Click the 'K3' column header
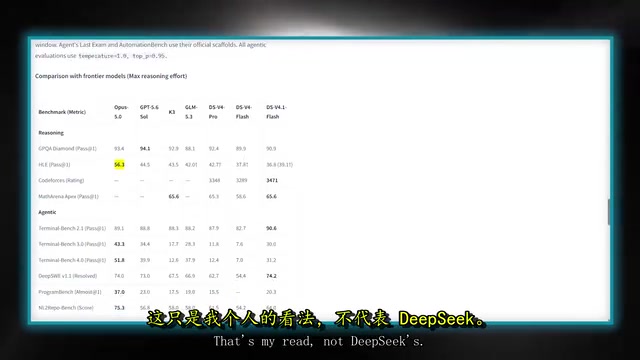This screenshot has width=640, height=360. click(172, 112)
